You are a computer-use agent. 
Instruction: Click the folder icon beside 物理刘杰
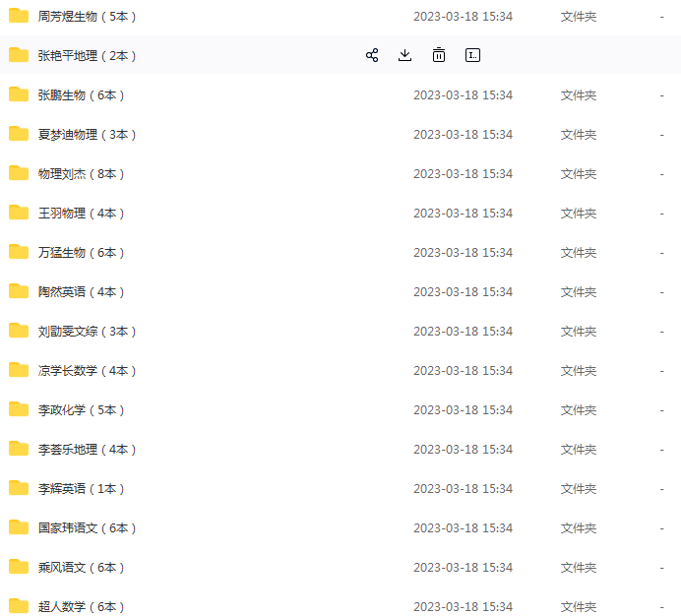19,173
